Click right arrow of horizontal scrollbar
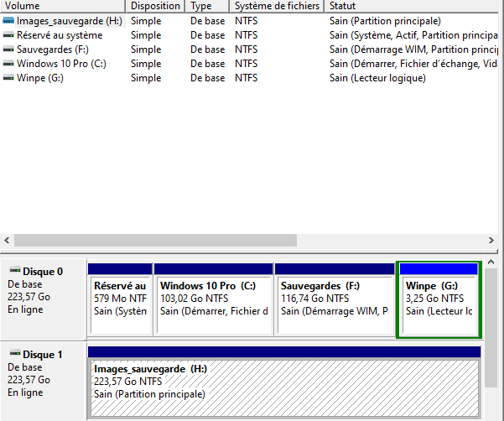504x421 pixels. (491, 240)
